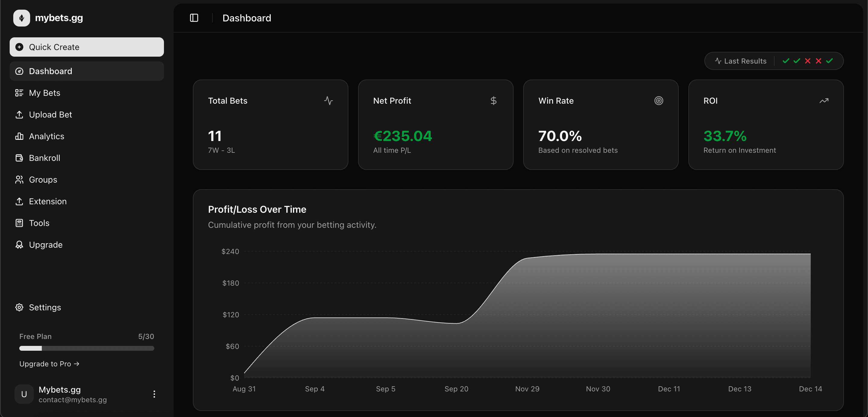Image resolution: width=868 pixels, height=417 pixels.
Task: Select Upload Bet in the sidebar
Action: coord(50,114)
